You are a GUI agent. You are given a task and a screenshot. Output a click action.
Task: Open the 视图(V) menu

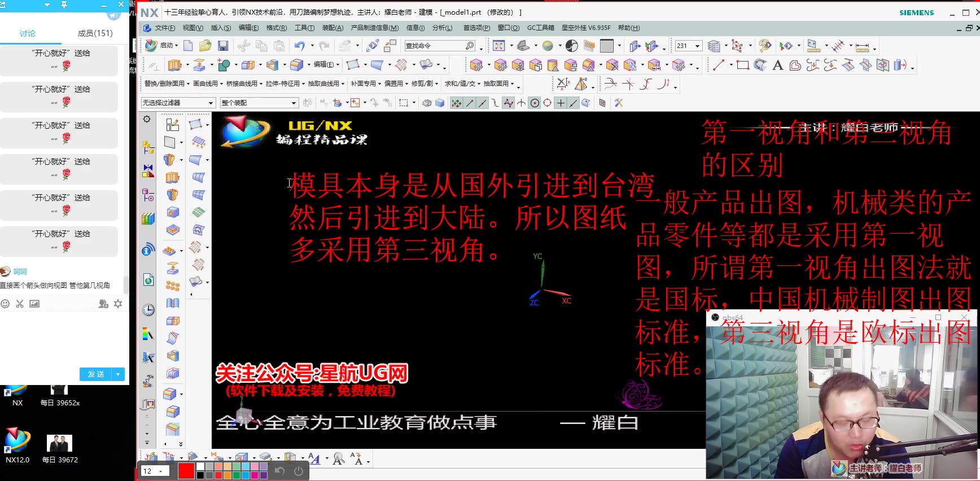(193, 28)
